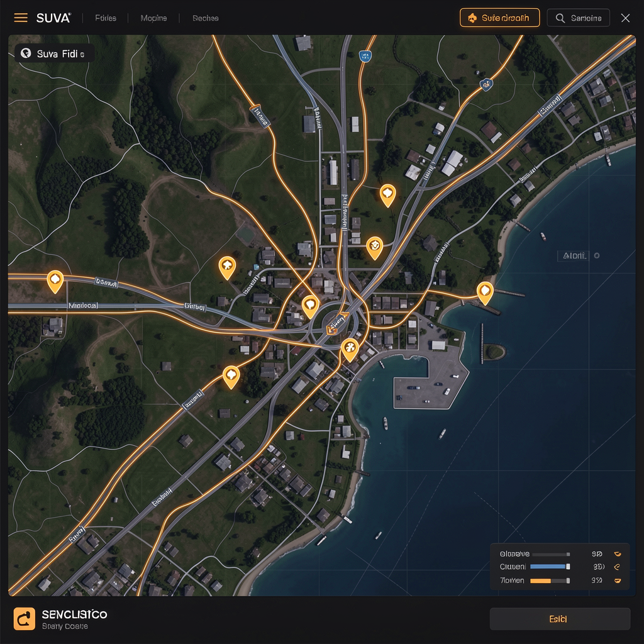Open the Fdies menu tab
Viewport: 644px width, 644px height.
[106, 18]
